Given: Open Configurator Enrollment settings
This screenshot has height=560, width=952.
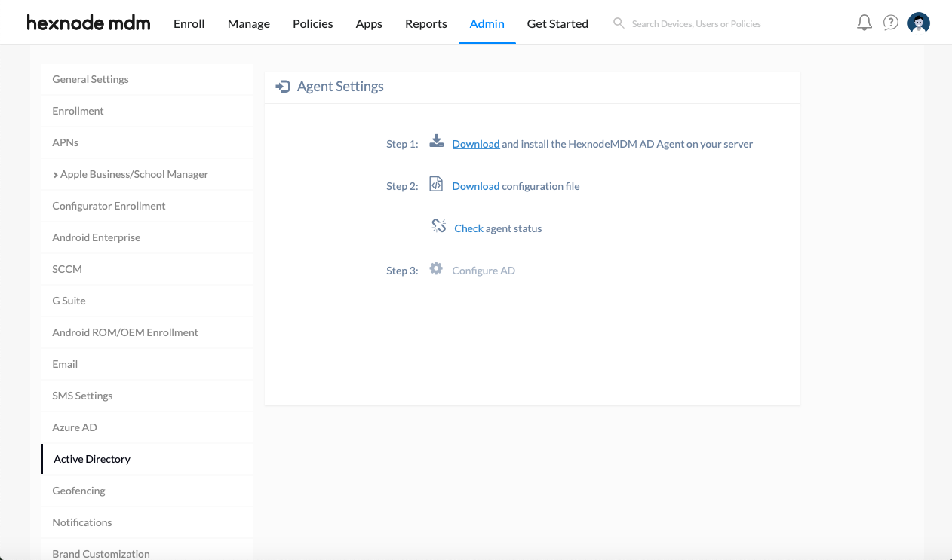Looking at the screenshot, I should tap(148, 206).
